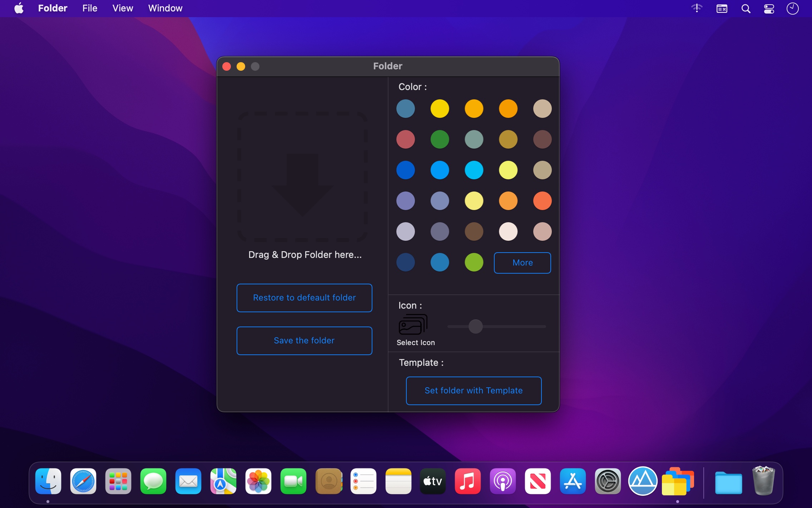Screen dimensions: 812x508
Task: Select the periwinkle purple swatch in fourth row
Action: [x=406, y=201]
